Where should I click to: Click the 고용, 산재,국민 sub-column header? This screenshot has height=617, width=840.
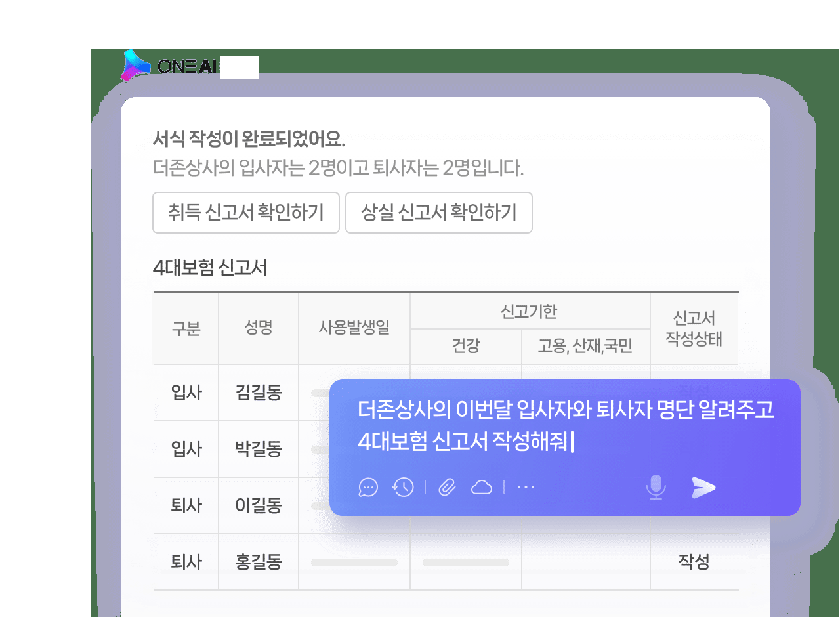[x=585, y=346]
